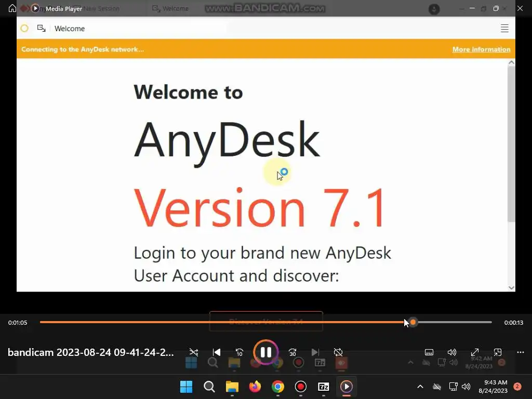Open Windows Search from taskbar

(209, 387)
